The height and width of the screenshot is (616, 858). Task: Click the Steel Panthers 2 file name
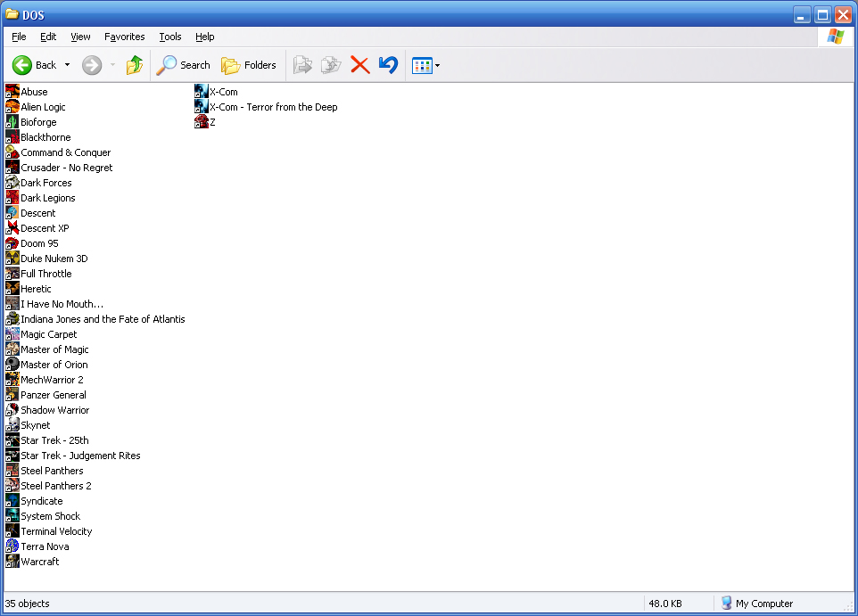coord(56,486)
